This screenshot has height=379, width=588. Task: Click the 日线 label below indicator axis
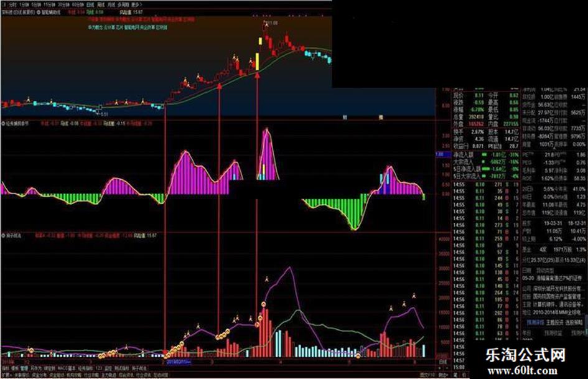443,362
